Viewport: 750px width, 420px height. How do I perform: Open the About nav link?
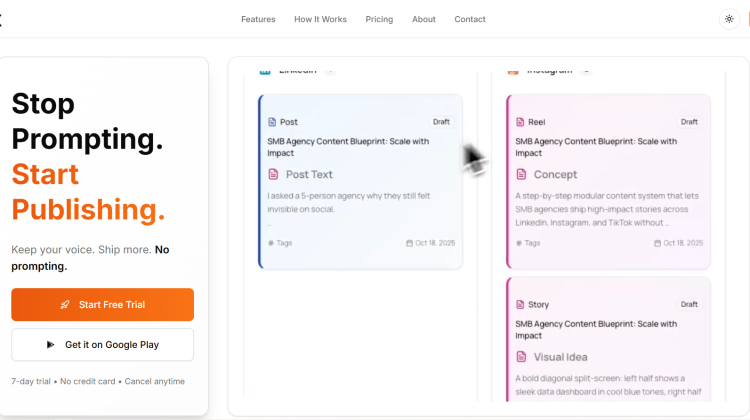pos(424,19)
